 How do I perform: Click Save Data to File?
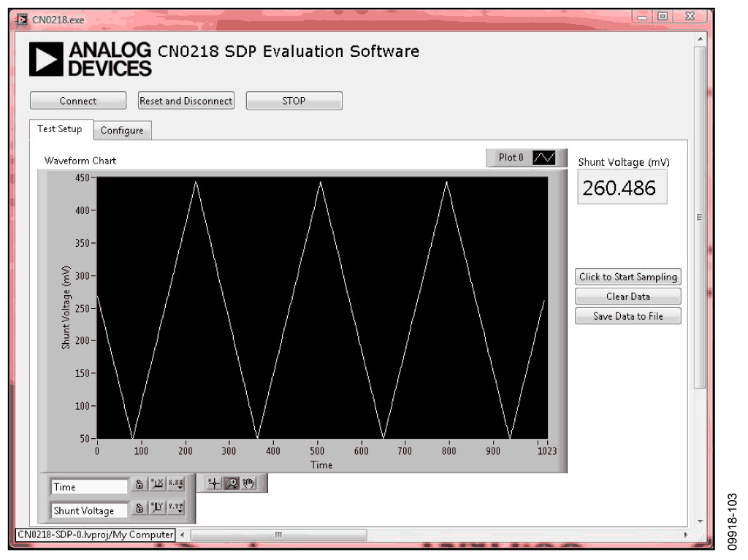point(627,316)
